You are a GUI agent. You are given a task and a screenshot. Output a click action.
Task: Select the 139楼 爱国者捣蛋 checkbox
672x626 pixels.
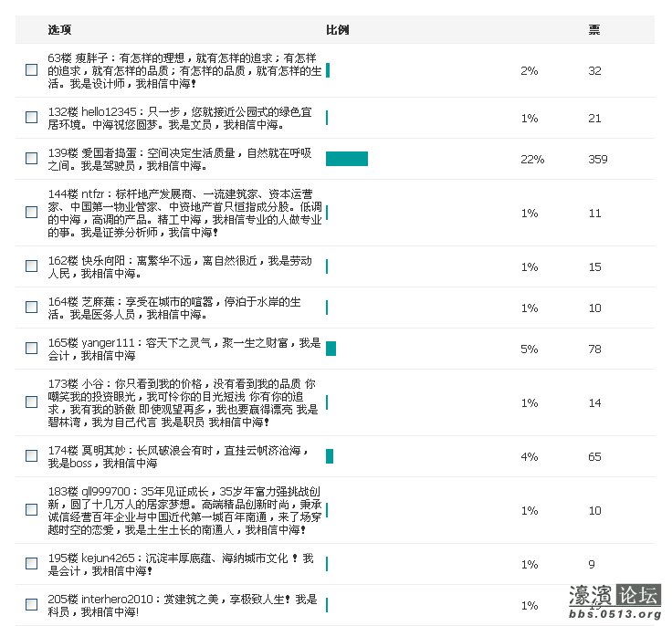click(31, 159)
